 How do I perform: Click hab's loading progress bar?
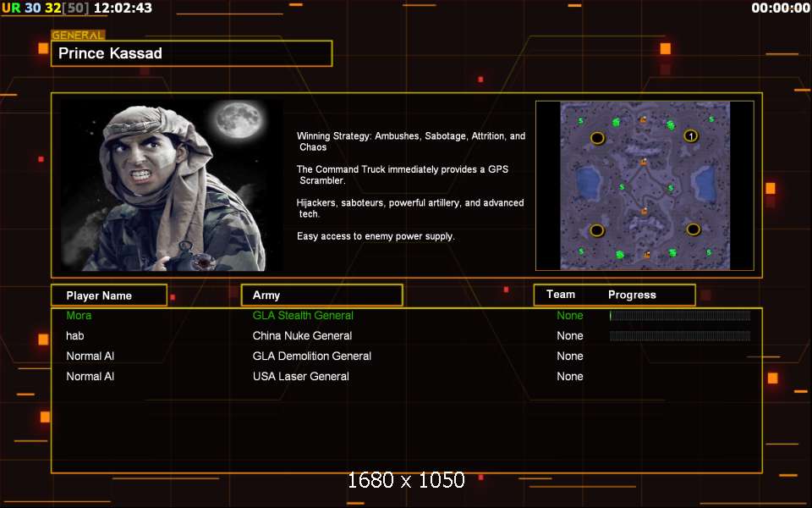pyautogui.click(x=680, y=336)
